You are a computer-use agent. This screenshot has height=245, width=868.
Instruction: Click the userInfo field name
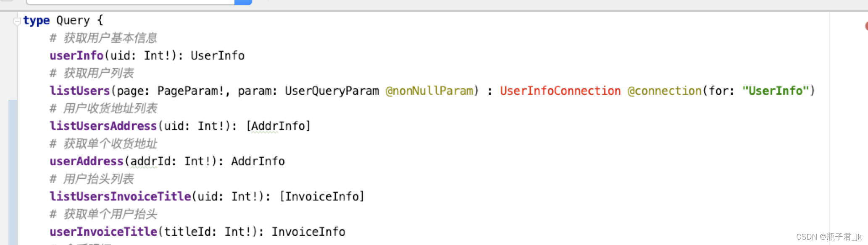tap(76, 55)
